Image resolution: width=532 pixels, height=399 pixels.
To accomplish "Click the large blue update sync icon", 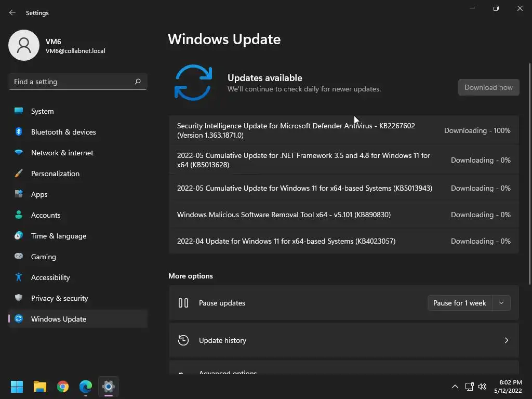I will [x=193, y=83].
